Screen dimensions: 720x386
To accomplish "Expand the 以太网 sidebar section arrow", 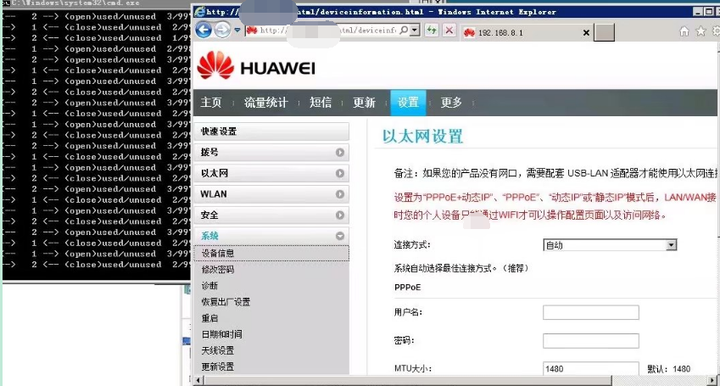I will click(340, 173).
